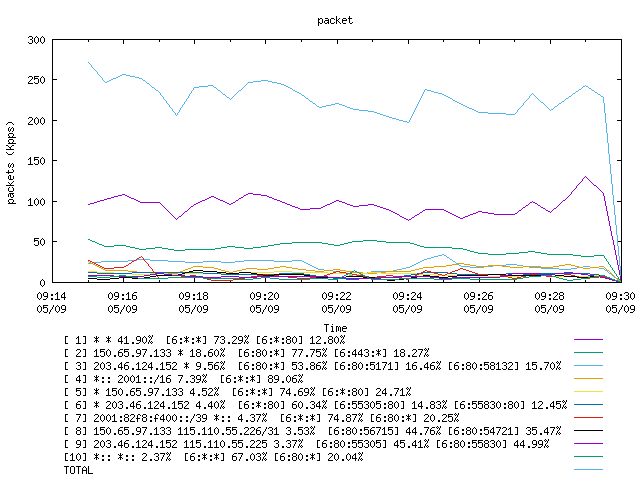Click the green line sample for legend [10]
Image resolution: width=640 pixels, height=480 pixels.
click(x=588, y=457)
